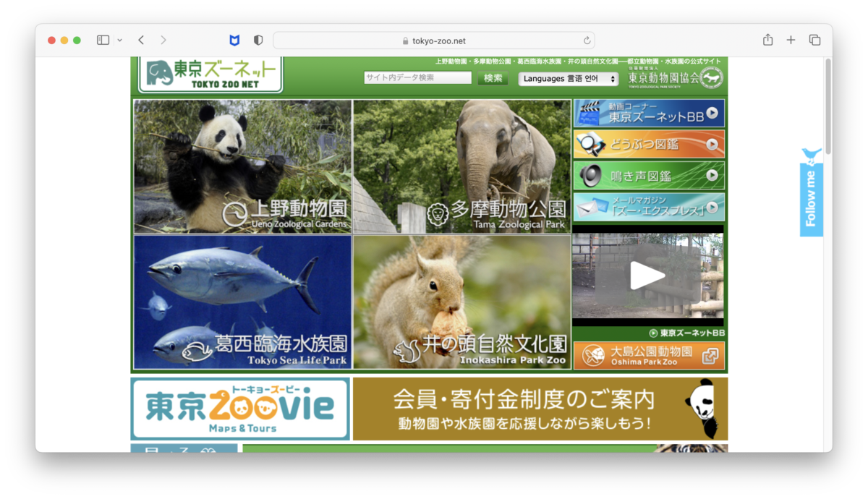Play the Tokyo Zoo Net BB video

647,276
